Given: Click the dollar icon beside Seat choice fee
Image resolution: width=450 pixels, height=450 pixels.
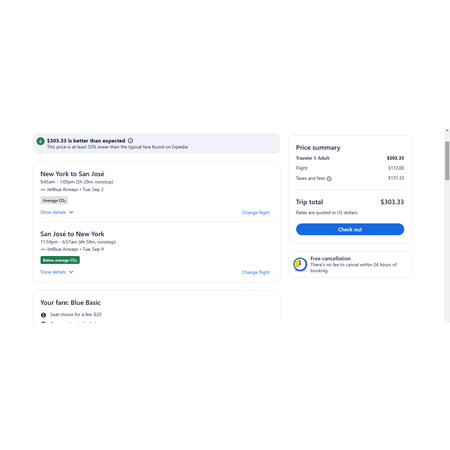Looking at the screenshot, I should (43, 315).
